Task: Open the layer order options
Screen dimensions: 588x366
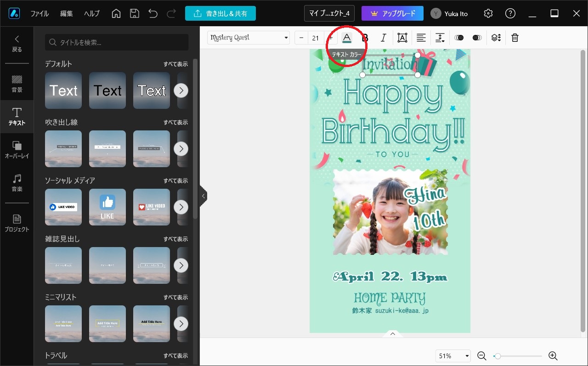Action: coord(496,38)
